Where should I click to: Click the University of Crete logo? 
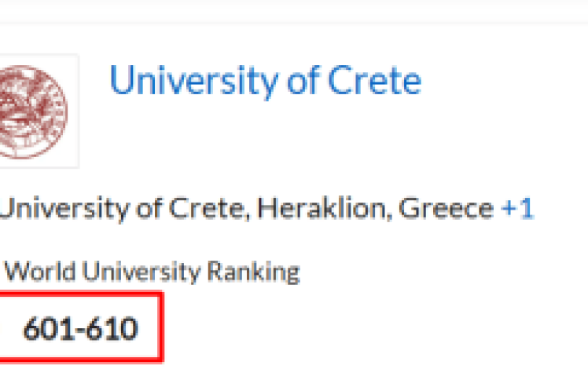(x=35, y=110)
